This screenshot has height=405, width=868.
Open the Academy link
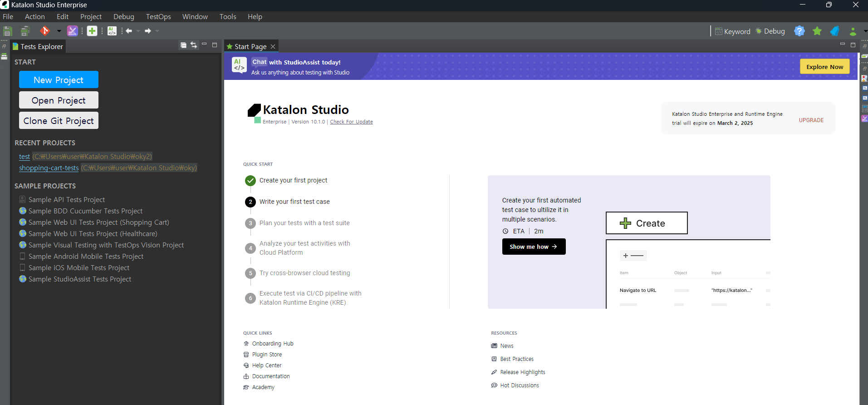click(x=263, y=387)
